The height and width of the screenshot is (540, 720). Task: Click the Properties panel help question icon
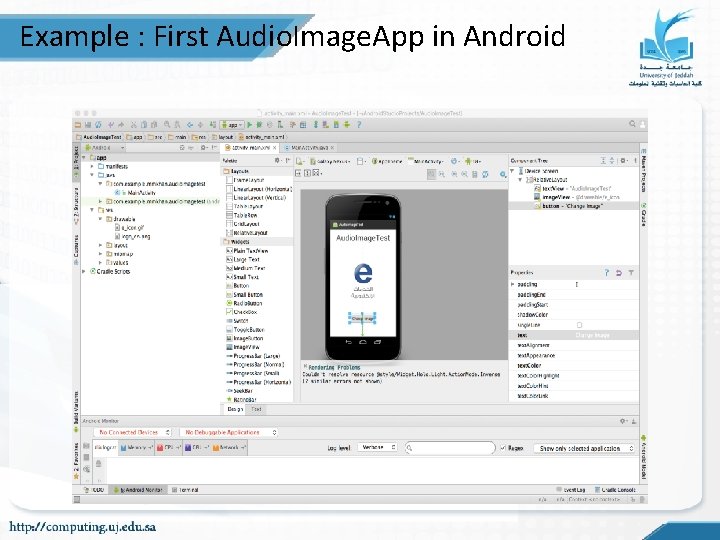pos(607,273)
